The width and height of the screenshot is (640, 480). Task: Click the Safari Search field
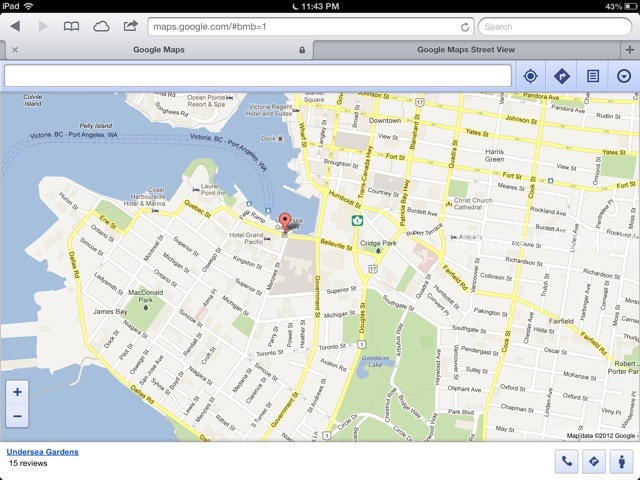[554, 27]
